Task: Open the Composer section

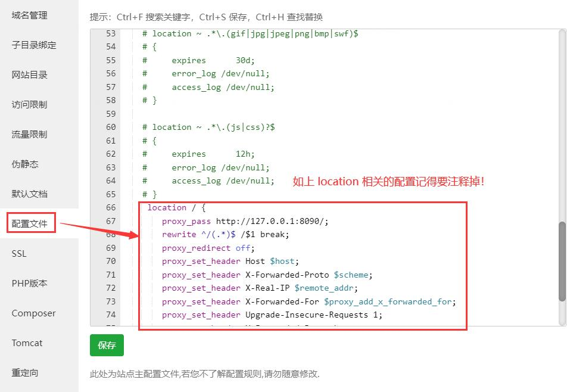Action: coord(33,313)
